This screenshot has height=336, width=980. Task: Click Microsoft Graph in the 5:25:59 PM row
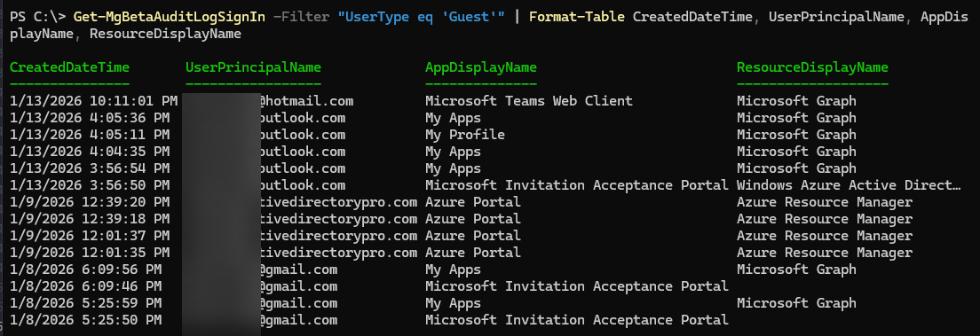pyautogui.click(x=796, y=303)
